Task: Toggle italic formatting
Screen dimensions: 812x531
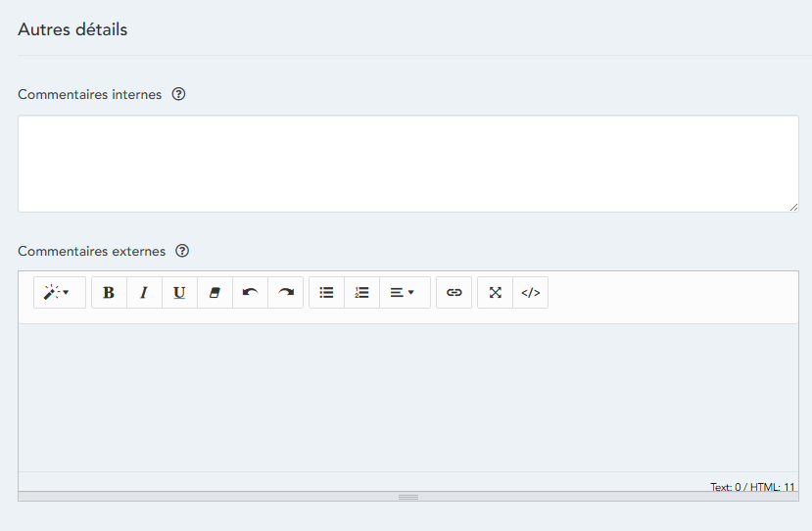Action: 144,293
